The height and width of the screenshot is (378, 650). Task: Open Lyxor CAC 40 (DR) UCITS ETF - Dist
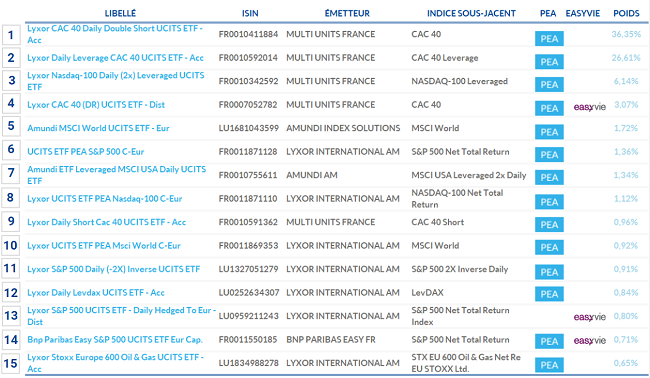pyautogui.click(x=96, y=104)
